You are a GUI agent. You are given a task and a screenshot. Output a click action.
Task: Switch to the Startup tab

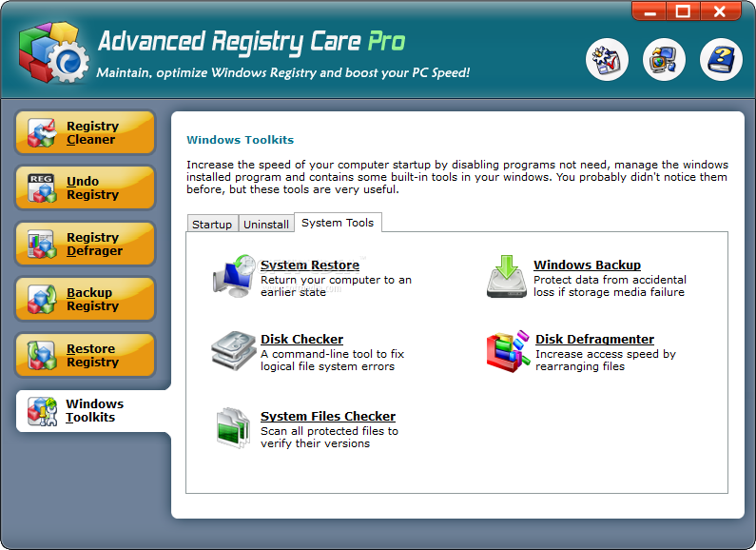tap(212, 224)
